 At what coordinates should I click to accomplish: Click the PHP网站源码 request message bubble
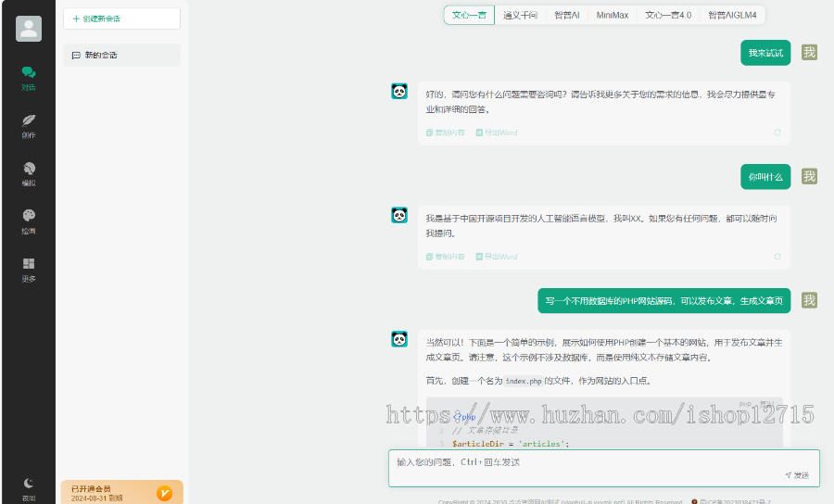[x=663, y=300]
